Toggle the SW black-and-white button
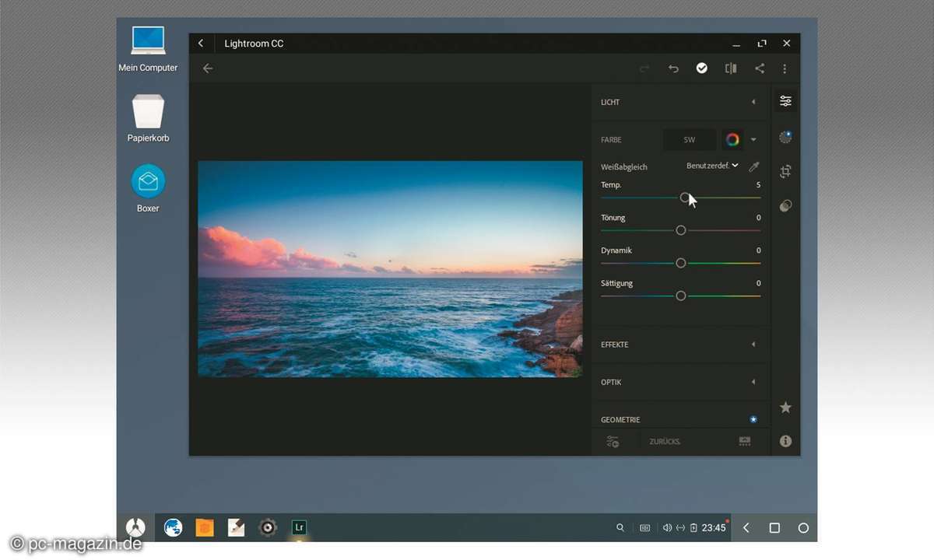The image size is (934, 560). 690,140
